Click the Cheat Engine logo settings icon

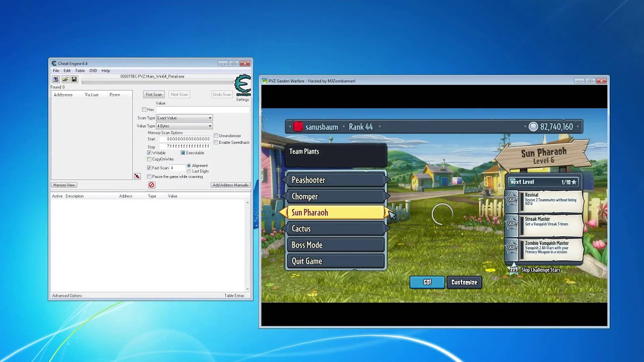pyautogui.click(x=243, y=85)
